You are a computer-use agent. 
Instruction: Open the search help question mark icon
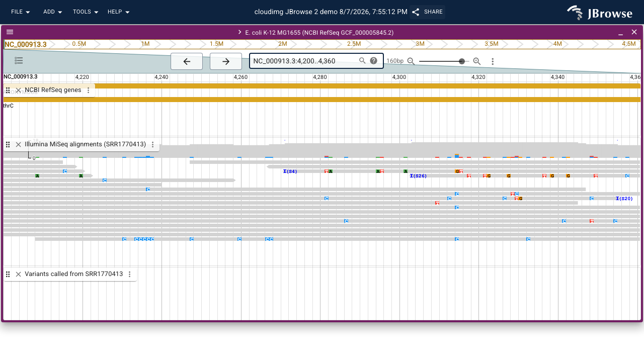(x=374, y=61)
